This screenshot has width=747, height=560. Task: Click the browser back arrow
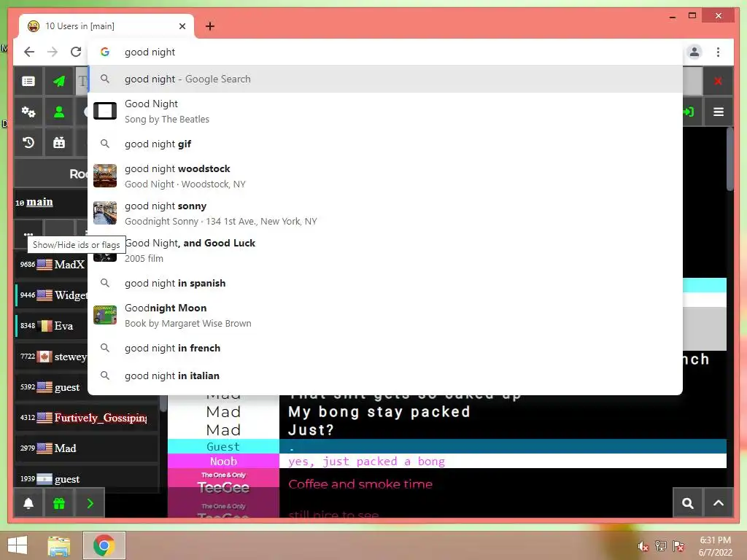click(x=29, y=52)
